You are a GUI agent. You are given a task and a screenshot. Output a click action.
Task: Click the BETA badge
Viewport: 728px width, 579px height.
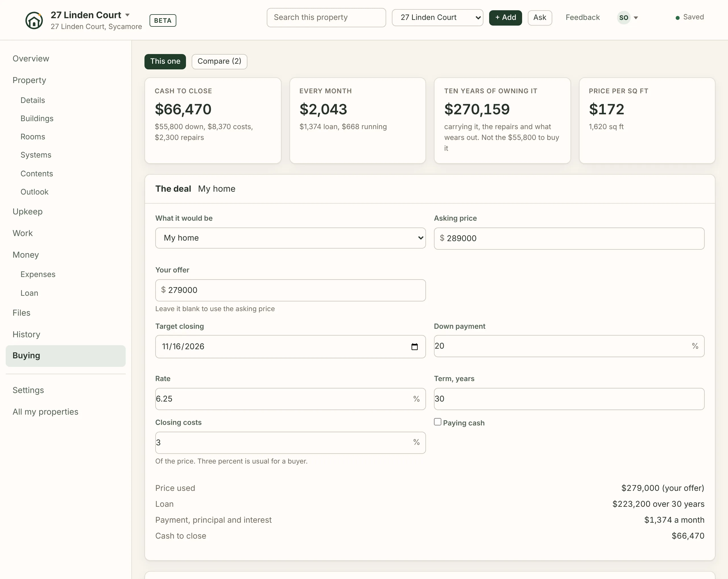click(163, 20)
